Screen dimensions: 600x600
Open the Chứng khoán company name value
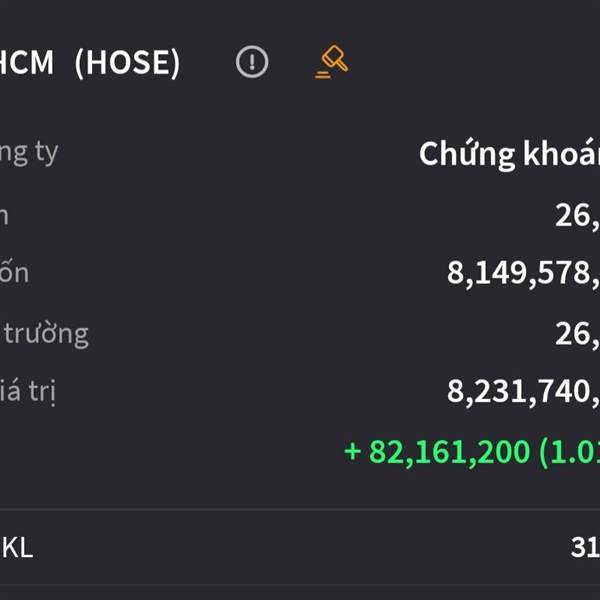tap(509, 154)
